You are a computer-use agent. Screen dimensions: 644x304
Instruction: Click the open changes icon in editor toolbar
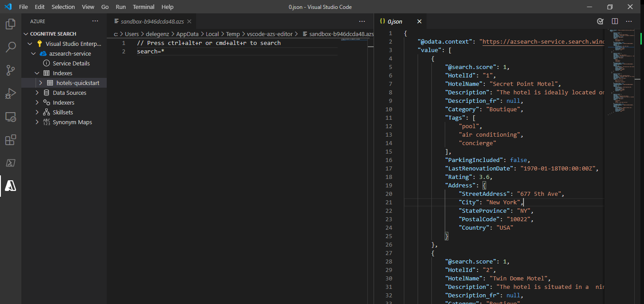[600, 21]
